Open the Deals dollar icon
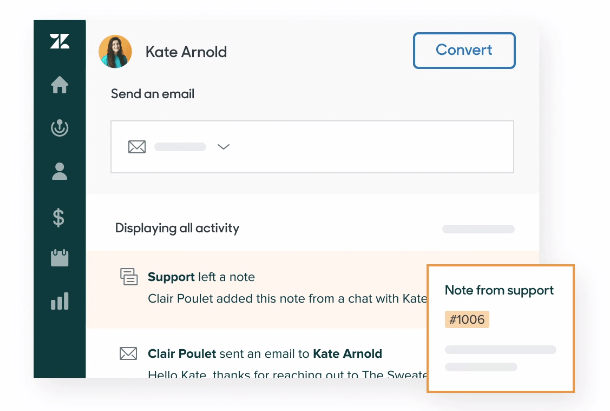The width and height of the screenshot is (610, 411). [59, 215]
